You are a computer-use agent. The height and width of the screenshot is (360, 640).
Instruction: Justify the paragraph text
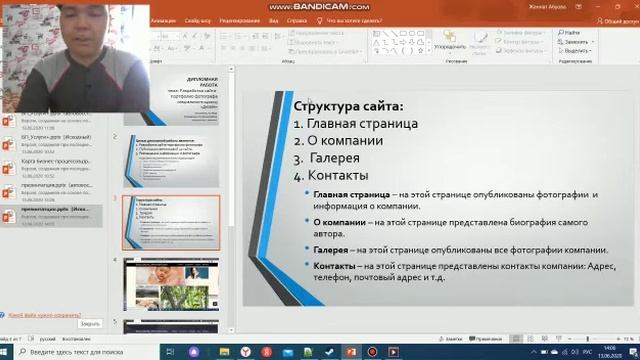point(252,49)
